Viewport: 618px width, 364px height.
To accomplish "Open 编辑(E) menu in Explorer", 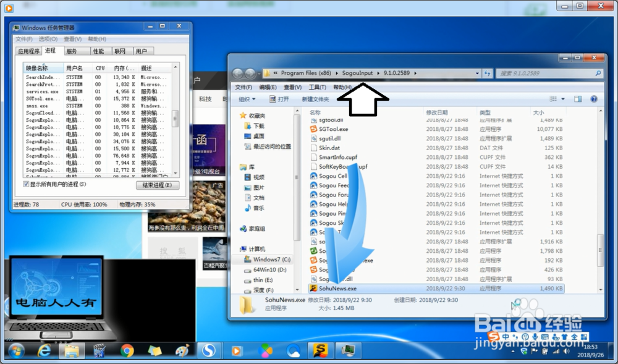I will [268, 88].
